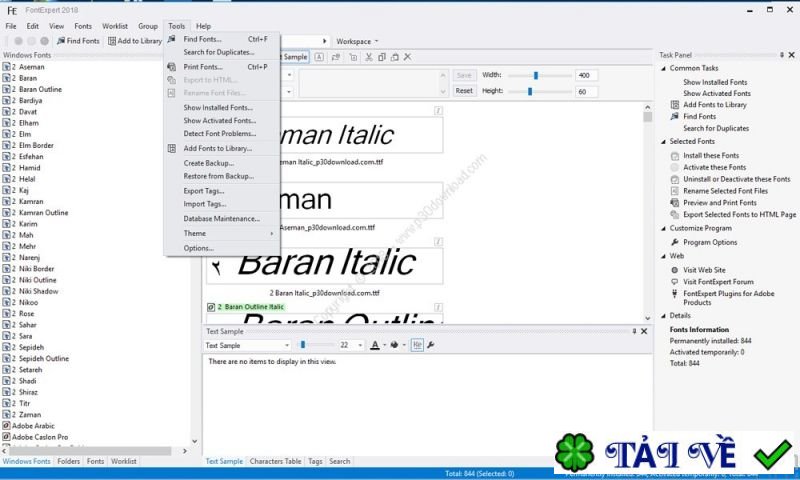The height and width of the screenshot is (480, 800).
Task: Click the FontExpert FE application icon
Action: (x=12, y=10)
